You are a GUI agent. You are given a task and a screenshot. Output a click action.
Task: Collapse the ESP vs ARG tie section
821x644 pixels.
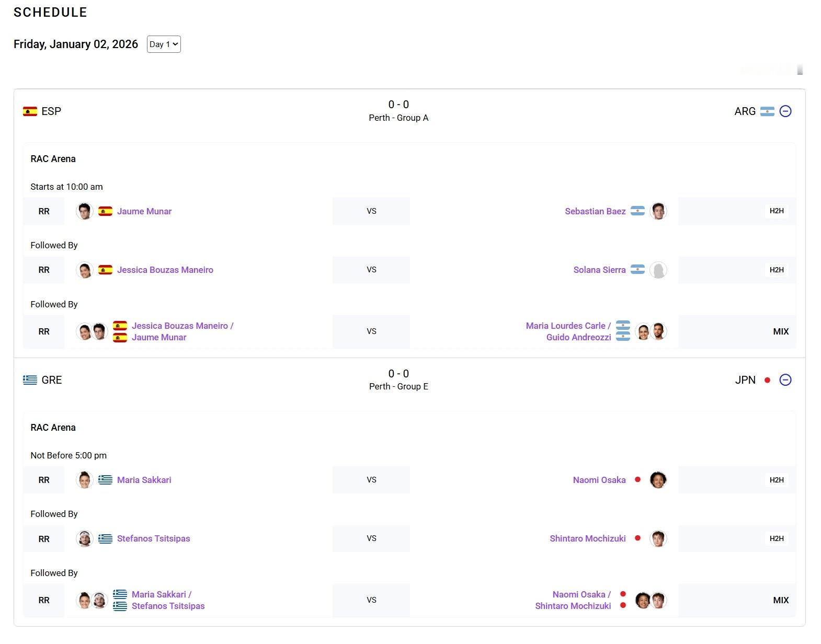(x=785, y=111)
